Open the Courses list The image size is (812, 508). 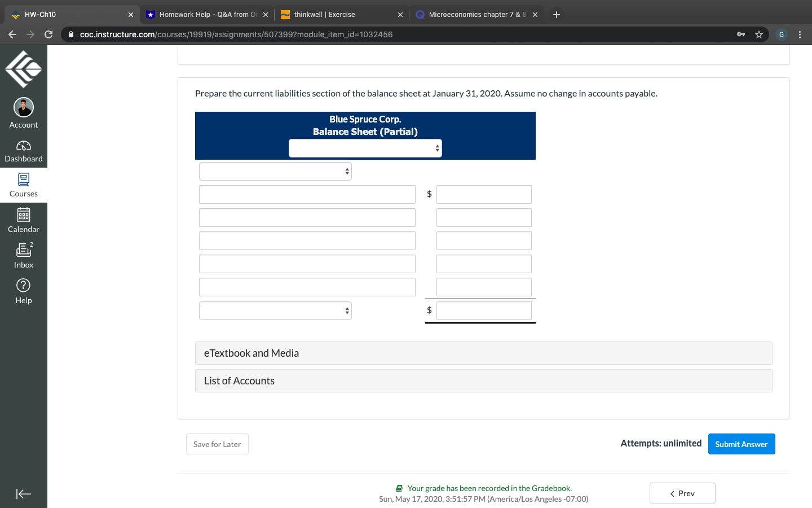coord(24,185)
